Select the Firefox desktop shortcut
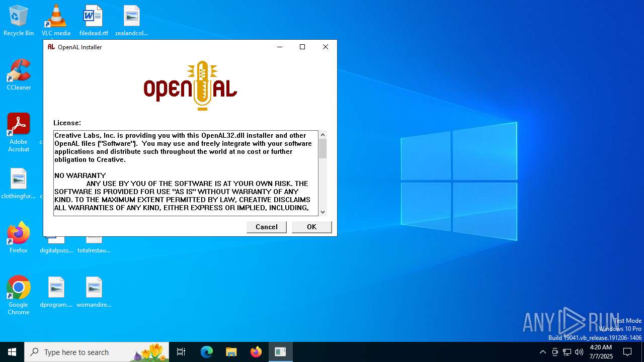Viewport: 644px width, 362px height. point(19,238)
